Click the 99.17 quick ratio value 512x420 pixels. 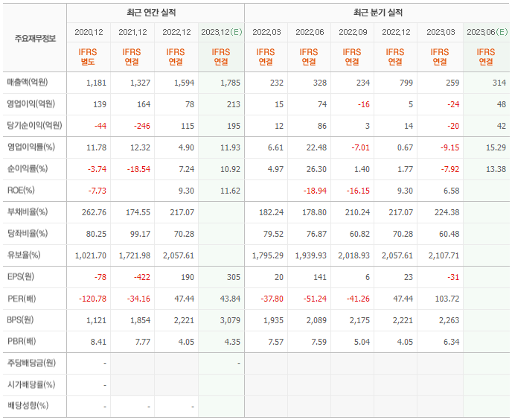(140, 234)
